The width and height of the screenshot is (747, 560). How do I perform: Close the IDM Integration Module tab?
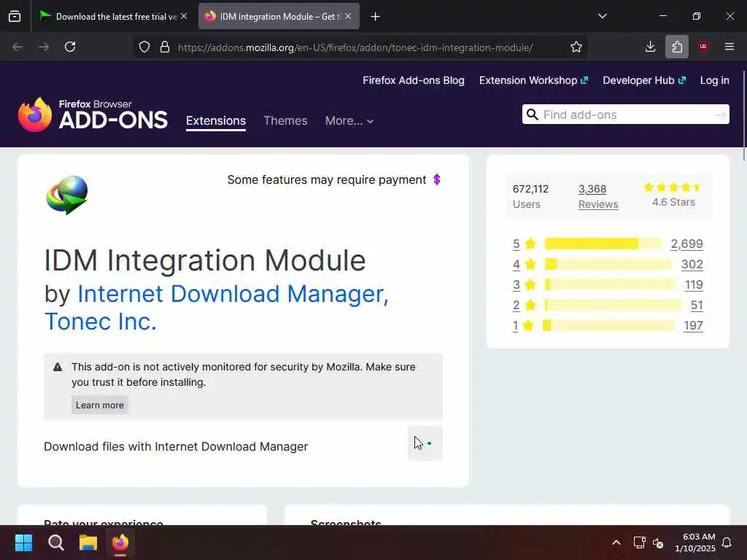(348, 16)
